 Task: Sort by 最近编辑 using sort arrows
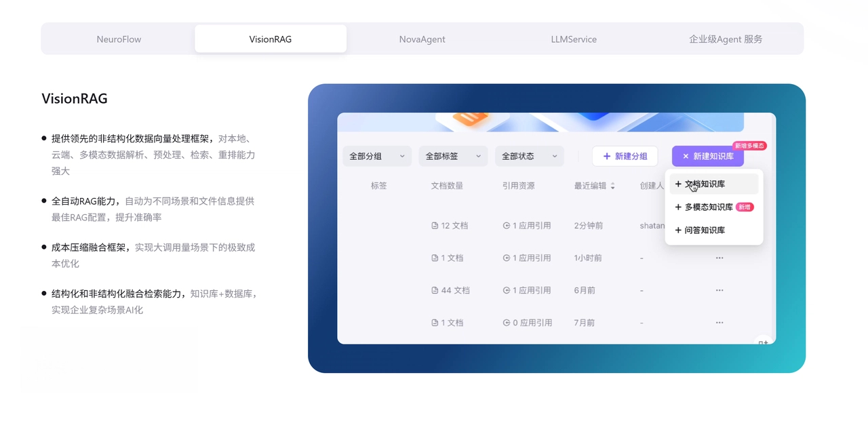613,186
